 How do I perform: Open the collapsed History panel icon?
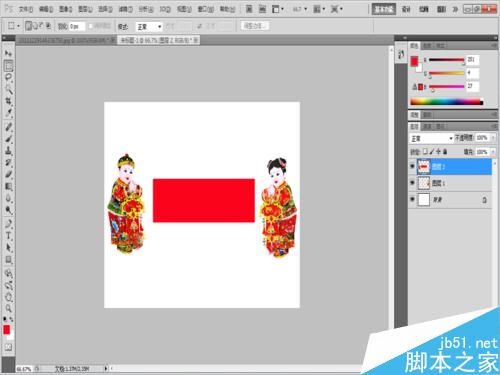coord(401,55)
